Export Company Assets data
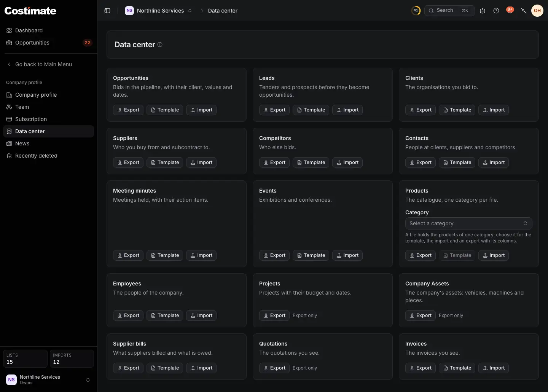This screenshot has width=548, height=392. (x=421, y=316)
